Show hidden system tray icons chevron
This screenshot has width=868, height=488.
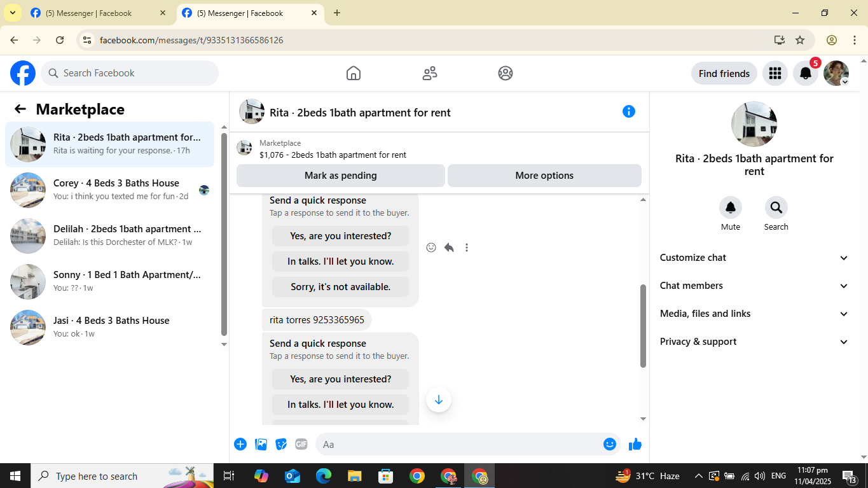click(699, 476)
